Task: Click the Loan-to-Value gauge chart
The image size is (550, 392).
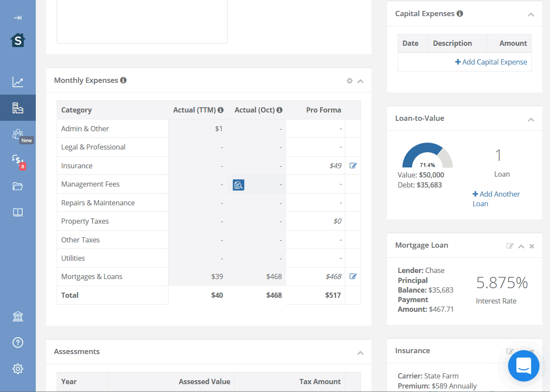Action: pos(427,157)
